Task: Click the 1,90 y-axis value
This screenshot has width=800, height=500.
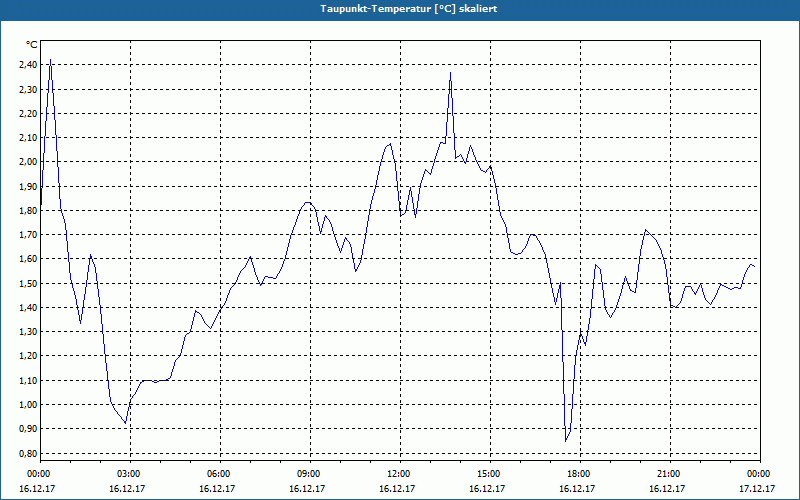Action: tap(29, 186)
